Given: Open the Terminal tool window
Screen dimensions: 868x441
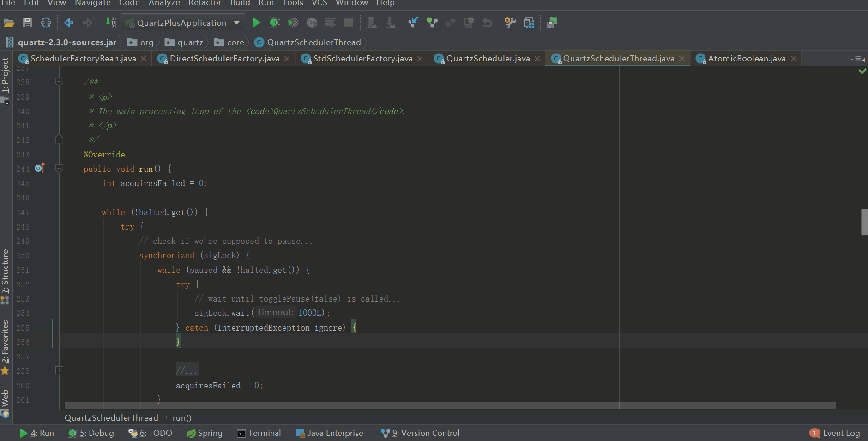Looking at the screenshot, I should tap(259, 433).
